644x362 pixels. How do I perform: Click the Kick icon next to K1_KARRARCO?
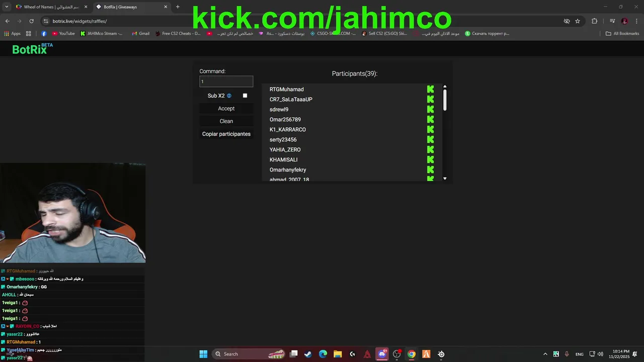[x=430, y=129]
